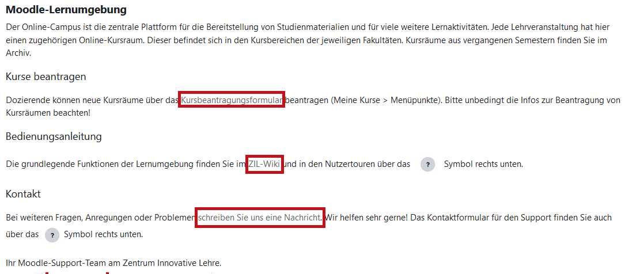Click the word "Archiv" in the intro paragraph
644x274 pixels.
(x=18, y=54)
